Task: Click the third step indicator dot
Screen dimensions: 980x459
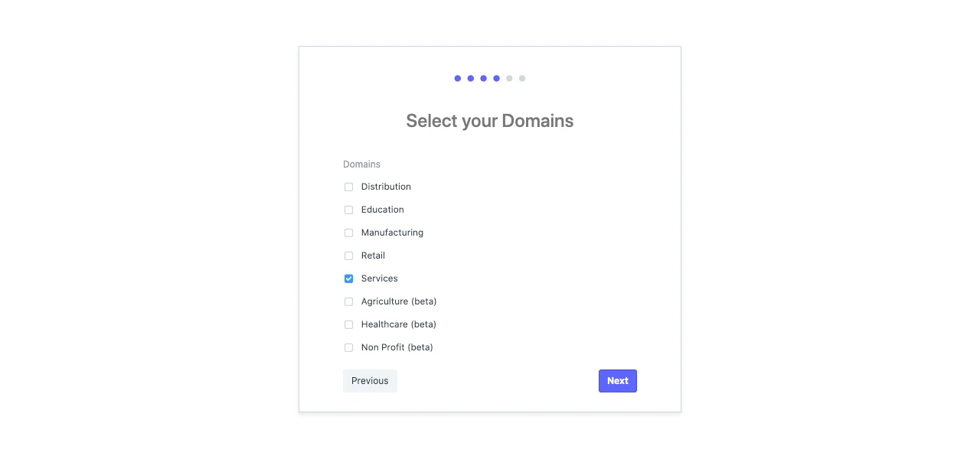Action: [484, 78]
